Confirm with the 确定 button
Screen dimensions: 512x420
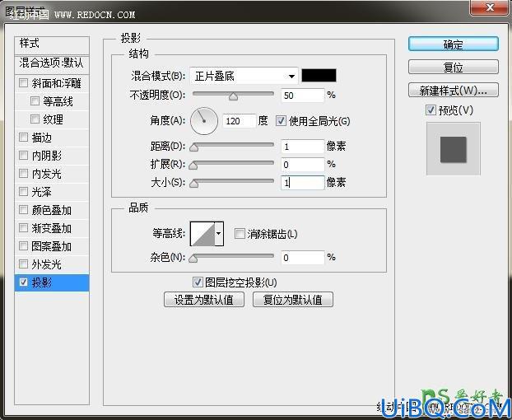point(454,44)
